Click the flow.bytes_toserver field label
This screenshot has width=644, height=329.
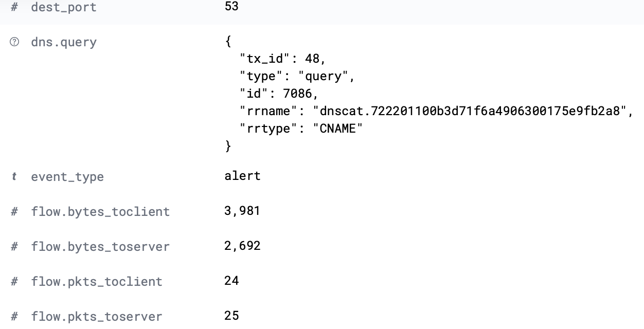100,247
